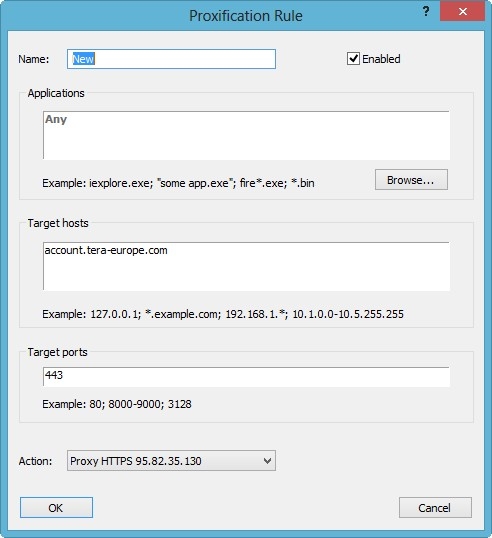Screen dimensions: 492x538
Task: Click the 'Proxification Rule' title bar
Action: (x=246, y=16)
